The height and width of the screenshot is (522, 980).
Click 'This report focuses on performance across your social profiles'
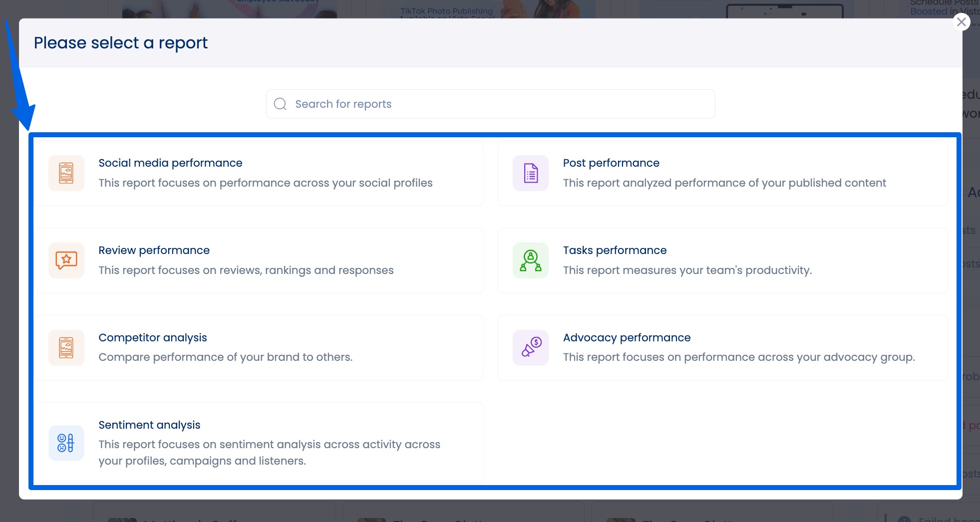click(266, 183)
